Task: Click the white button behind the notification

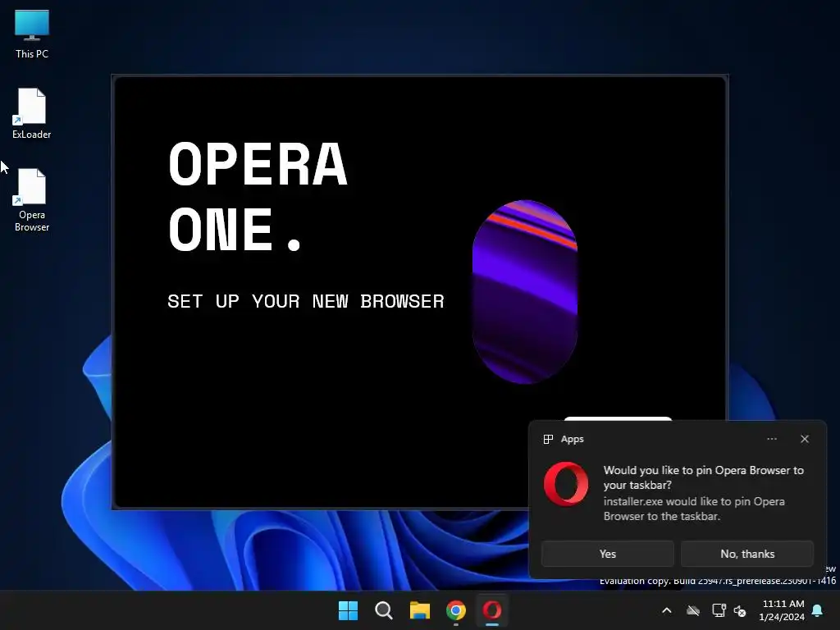Action: pos(618,418)
